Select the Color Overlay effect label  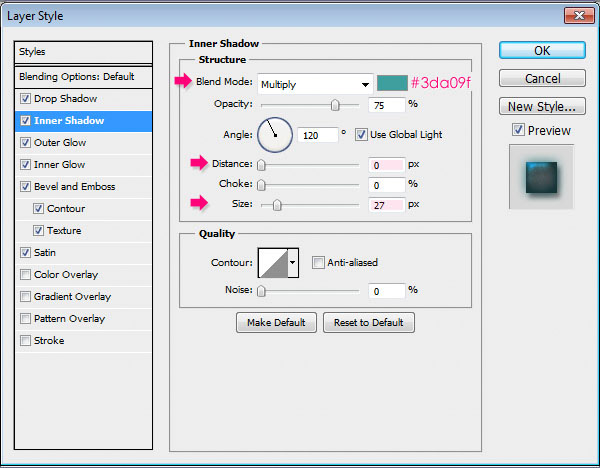click(x=66, y=275)
